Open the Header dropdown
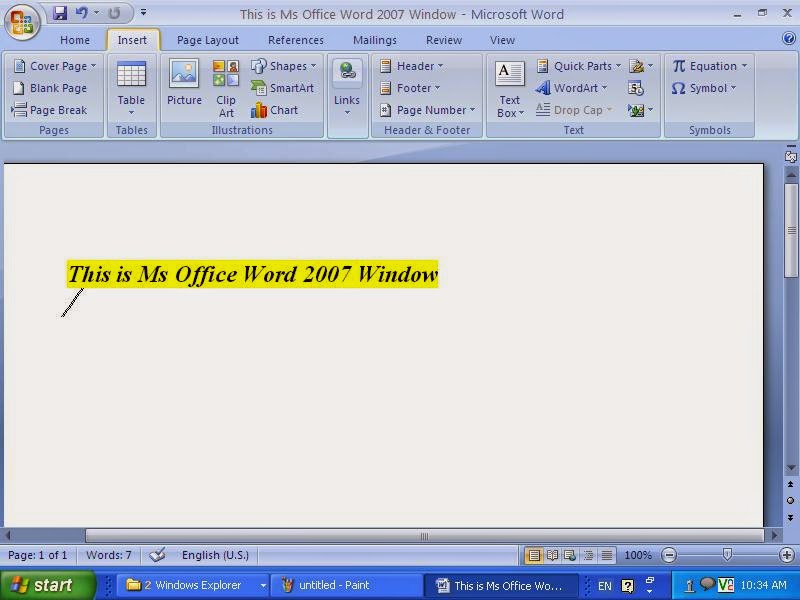 coord(411,66)
